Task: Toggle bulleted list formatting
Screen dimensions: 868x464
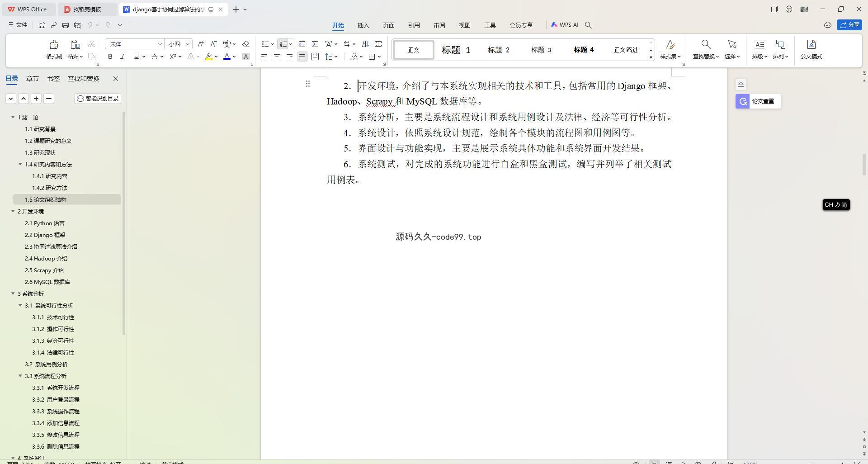Action: pyautogui.click(x=265, y=44)
